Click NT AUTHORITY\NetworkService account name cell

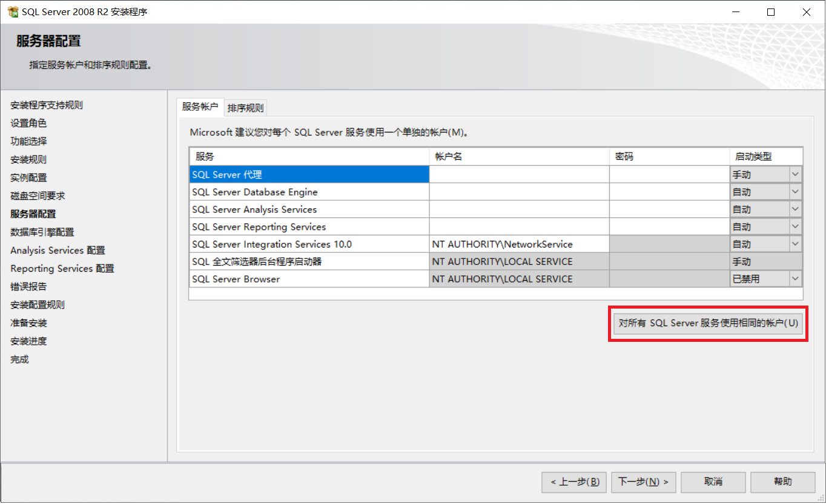520,244
